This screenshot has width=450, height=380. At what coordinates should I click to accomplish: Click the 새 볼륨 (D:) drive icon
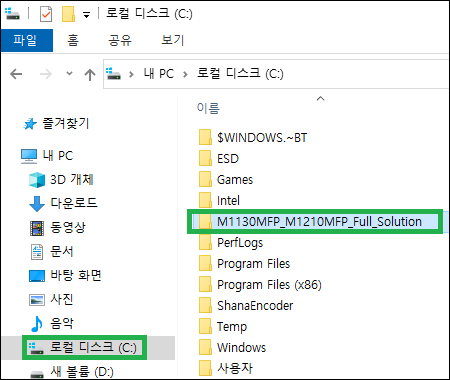(37, 373)
